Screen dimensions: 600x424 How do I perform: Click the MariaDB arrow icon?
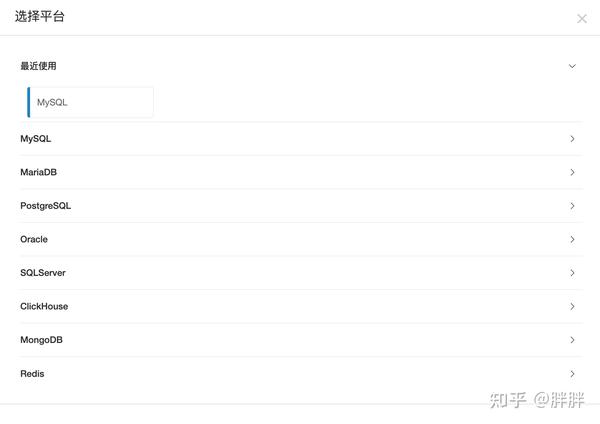point(572,172)
